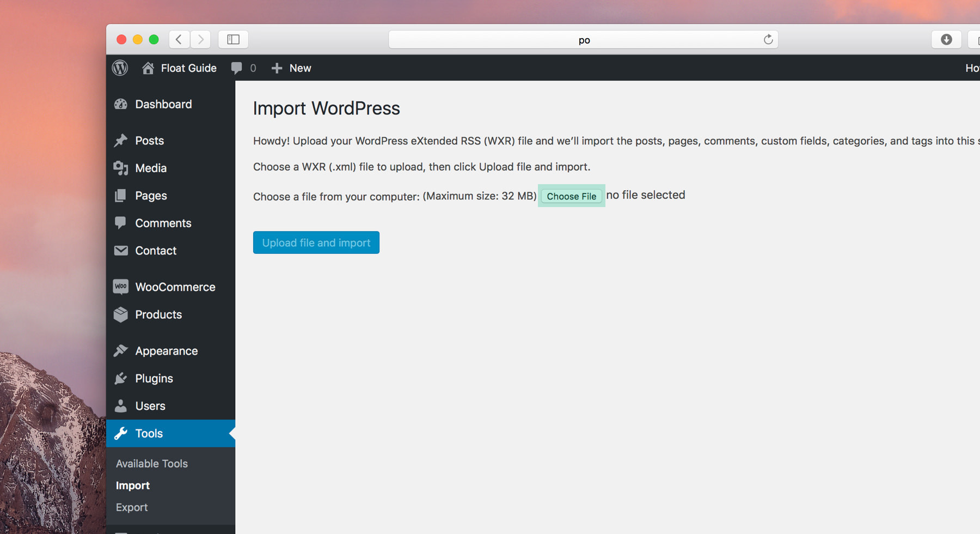Click the Import WordPress heading

point(327,108)
